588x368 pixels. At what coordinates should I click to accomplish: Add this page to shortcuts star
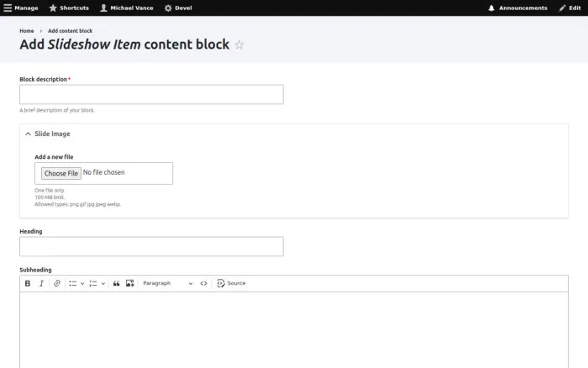239,45
